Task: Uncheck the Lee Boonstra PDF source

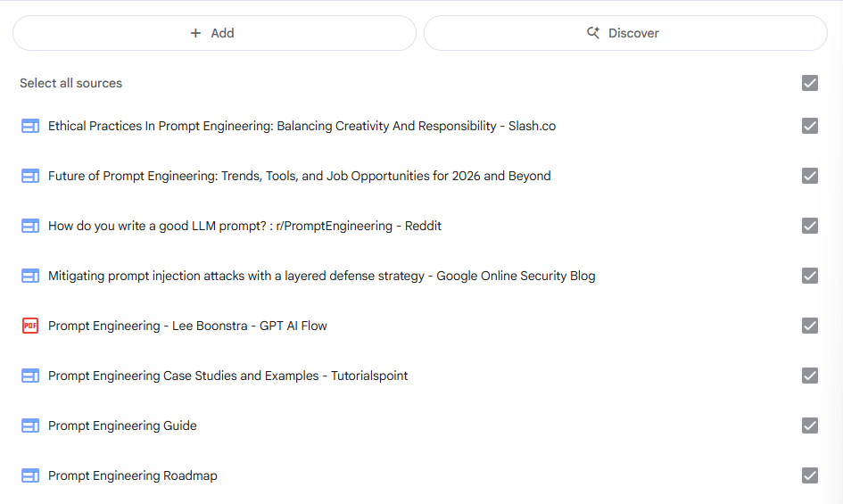Action: coord(809,326)
